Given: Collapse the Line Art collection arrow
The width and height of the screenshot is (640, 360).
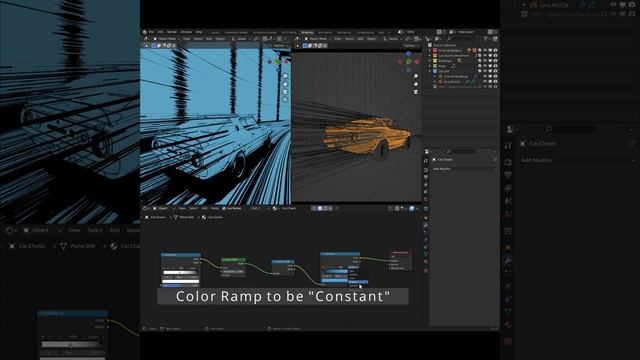Looking at the screenshot, I should (x=429, y=71).
